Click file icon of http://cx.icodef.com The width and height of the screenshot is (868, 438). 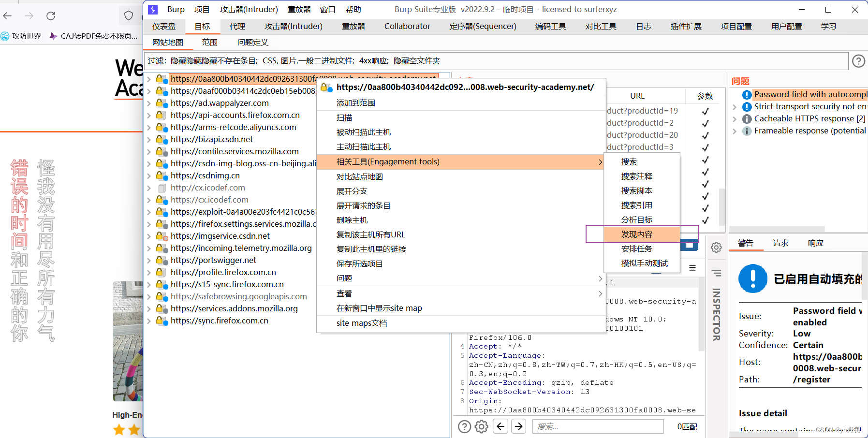(x=162, y=188)
